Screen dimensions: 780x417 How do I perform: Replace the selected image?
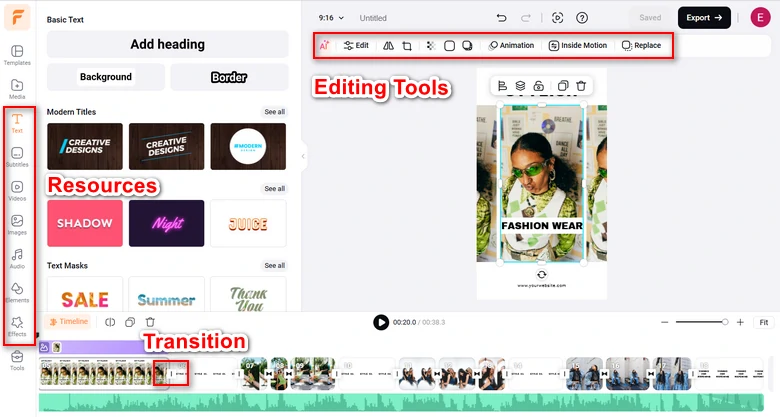click(x=641, y=45)
